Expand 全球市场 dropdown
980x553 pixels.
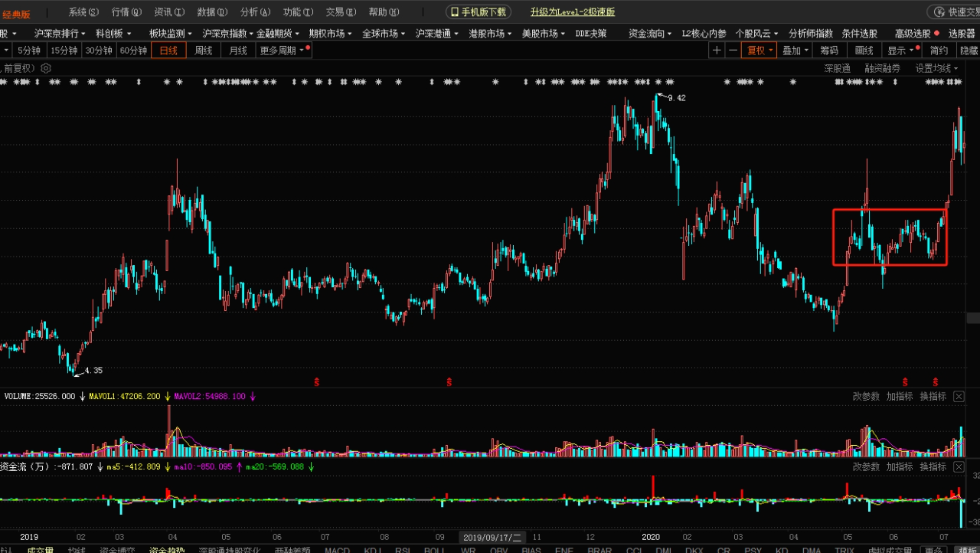(384, 34)
